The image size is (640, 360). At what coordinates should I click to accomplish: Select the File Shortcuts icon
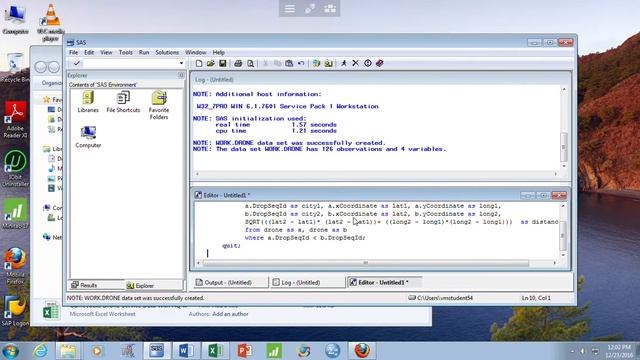(x=123, y=102)
